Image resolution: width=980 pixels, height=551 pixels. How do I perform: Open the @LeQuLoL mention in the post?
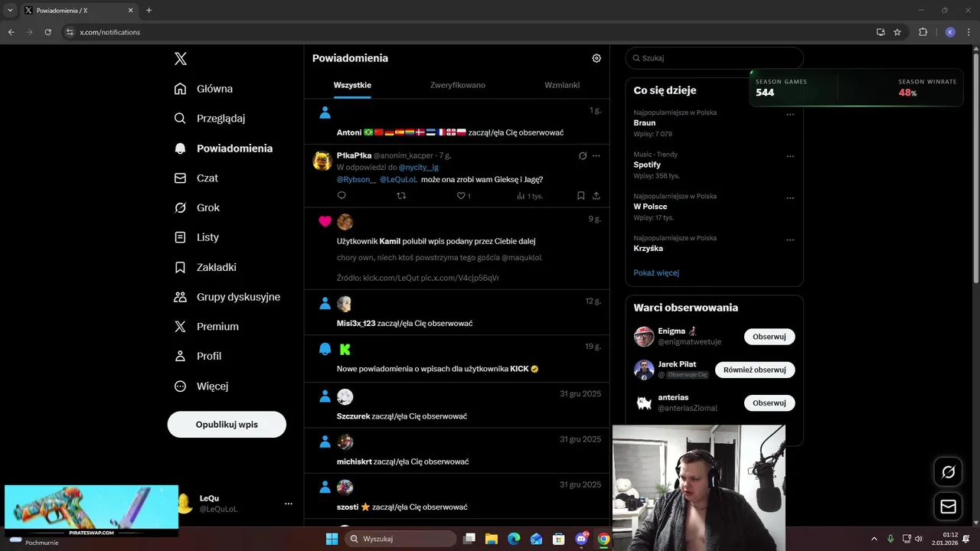pyautogui.click(x=398, y=180)
